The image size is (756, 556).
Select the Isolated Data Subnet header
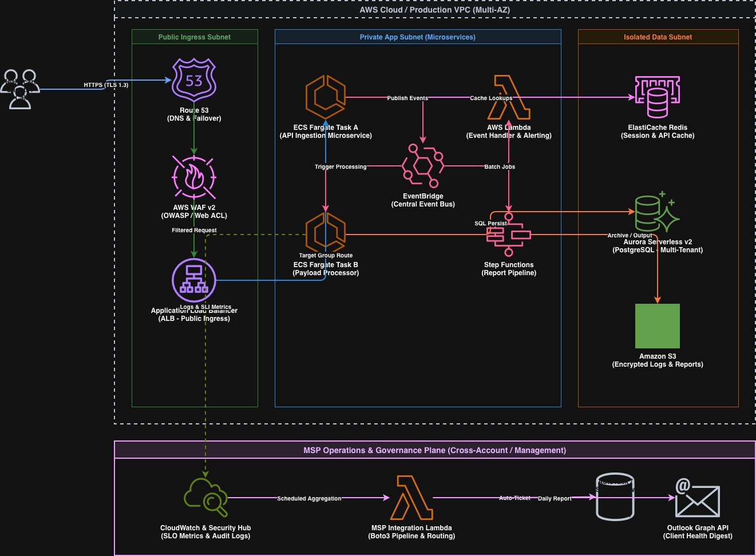pyautogui.click(x=658, y=37)
